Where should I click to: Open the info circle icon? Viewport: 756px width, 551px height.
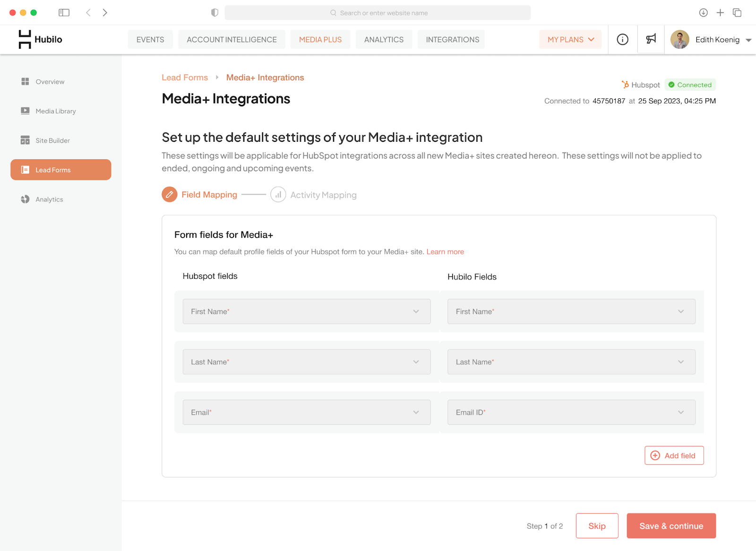click(622, 40)
